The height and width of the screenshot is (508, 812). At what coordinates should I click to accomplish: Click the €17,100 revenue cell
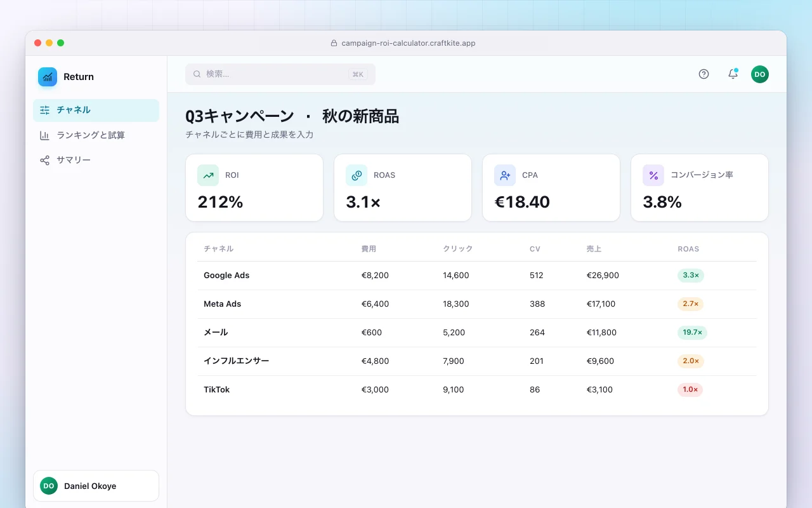click(x=601, y=304)
